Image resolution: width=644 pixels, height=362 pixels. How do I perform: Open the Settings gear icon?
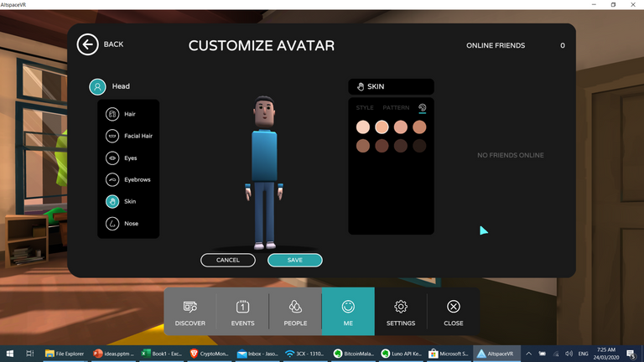pyautogui.click(x=401, y=307)
